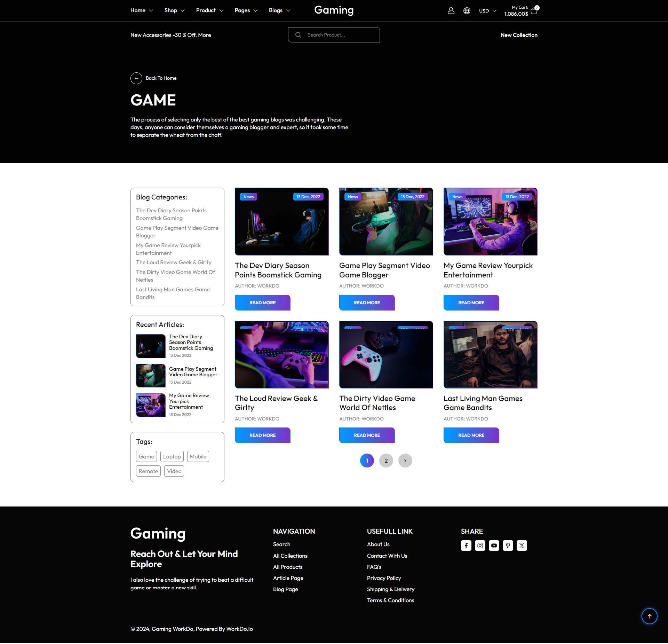
Task: Open the Pinterest share icon
Action: coord(508,545)
